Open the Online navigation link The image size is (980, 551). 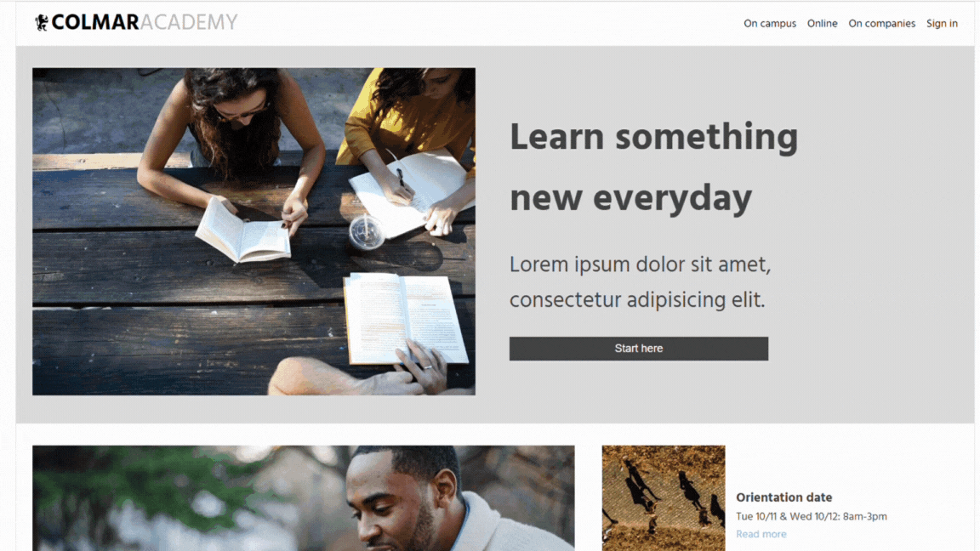[x=822, y=24]
